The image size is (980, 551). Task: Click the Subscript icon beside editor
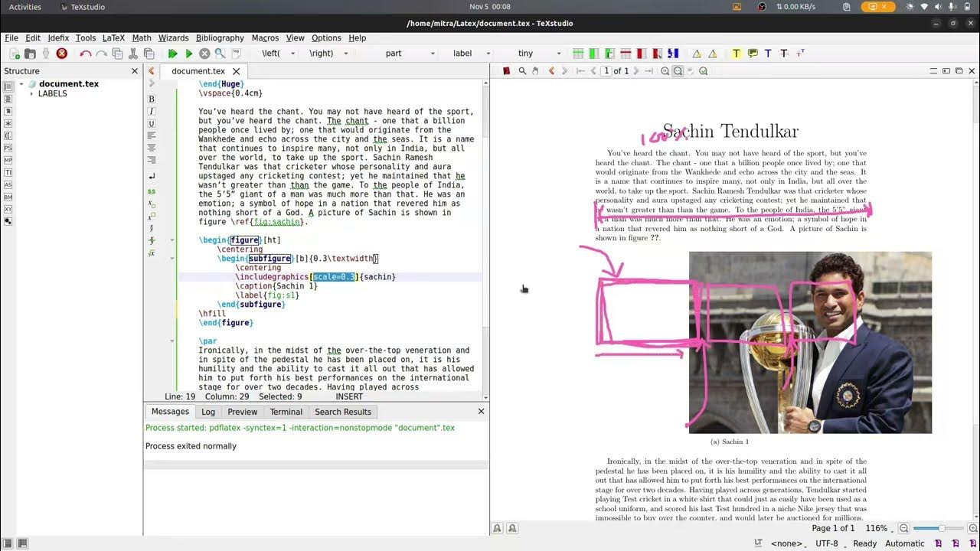click(x=152, y=204)
